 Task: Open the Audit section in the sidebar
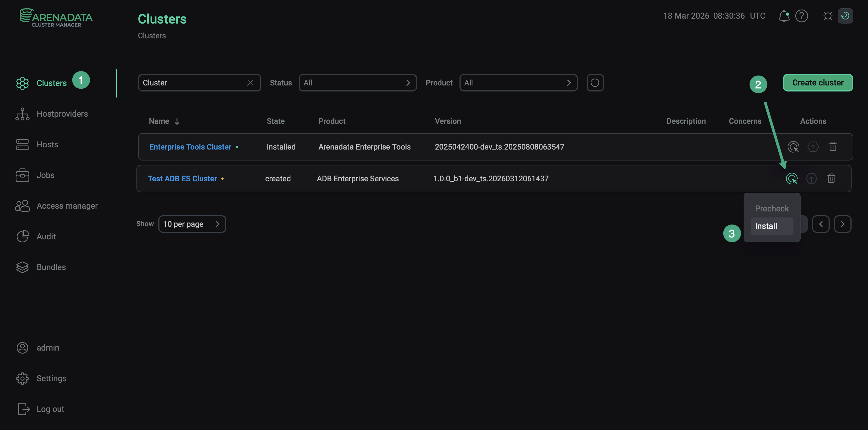coord(46,236)
